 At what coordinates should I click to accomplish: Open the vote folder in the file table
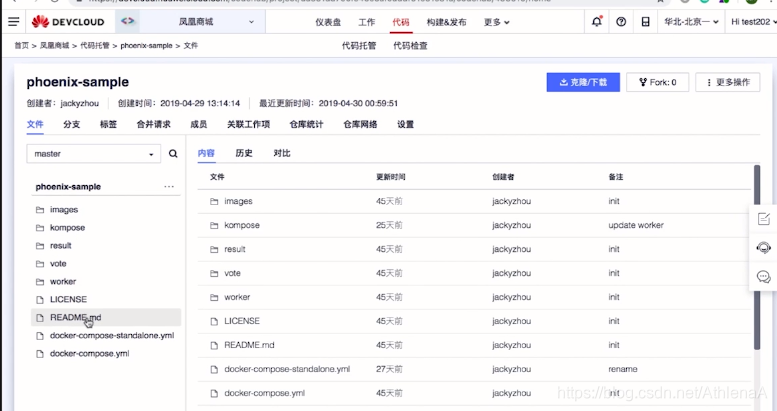coord(232,273)
